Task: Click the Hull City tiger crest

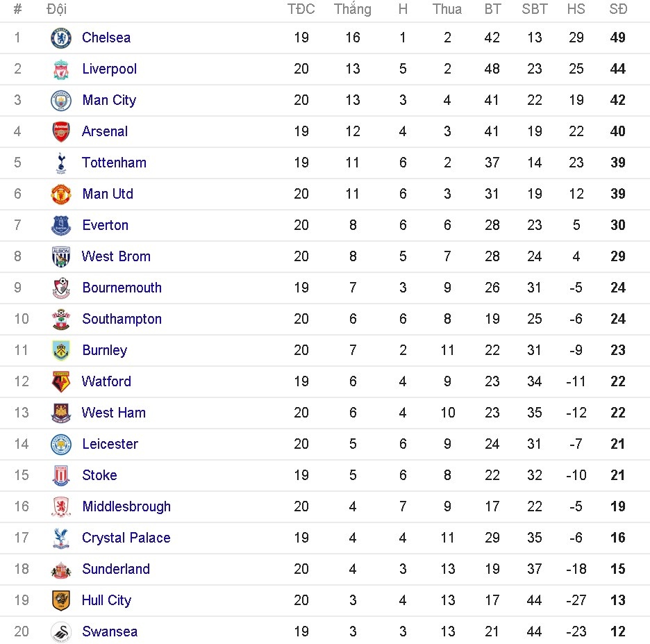Action: click(x=61, y=600)
